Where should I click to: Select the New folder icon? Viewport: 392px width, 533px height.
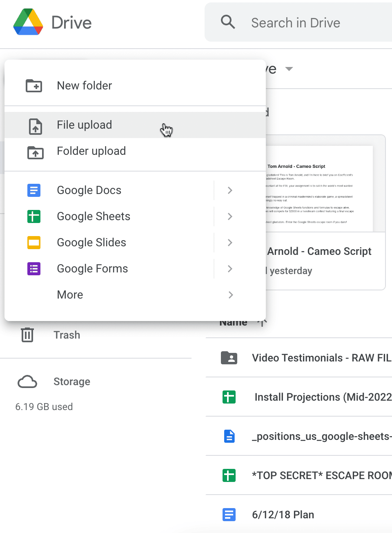coord(34,86)
